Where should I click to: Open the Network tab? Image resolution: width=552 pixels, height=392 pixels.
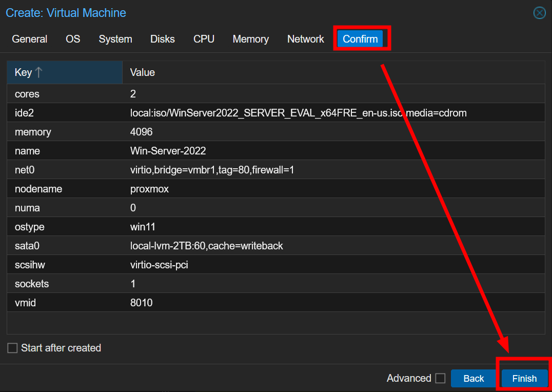305,39
